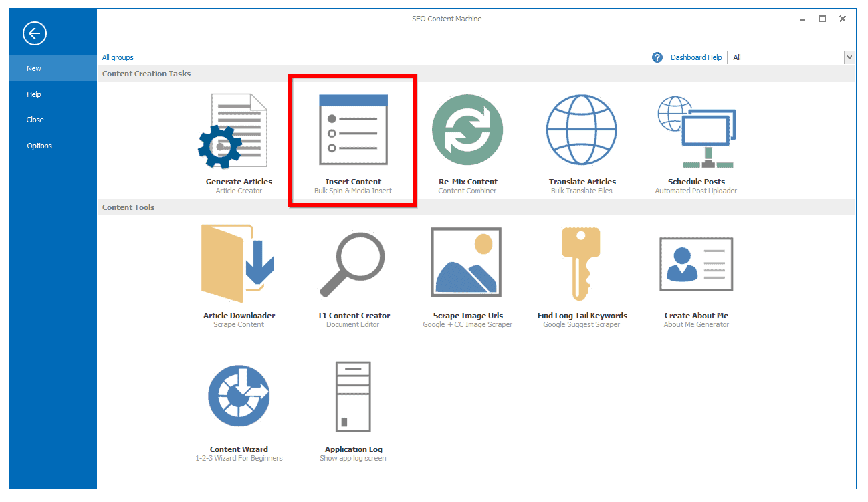Open the Schedule Posts icon
Viewport: 868px width, 502px height.
click(x=696, y=131)
